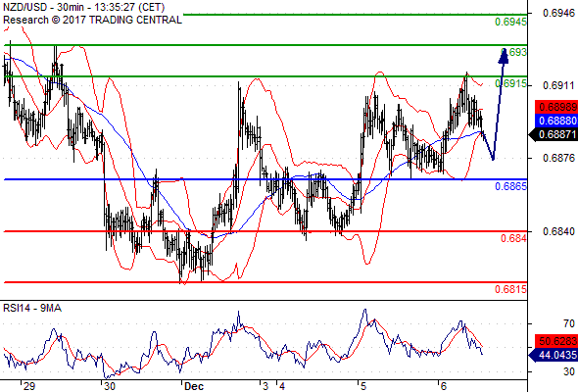Click the date label 6 on the time axis
This screenshot has width=578, height=392.
point(444,386)
